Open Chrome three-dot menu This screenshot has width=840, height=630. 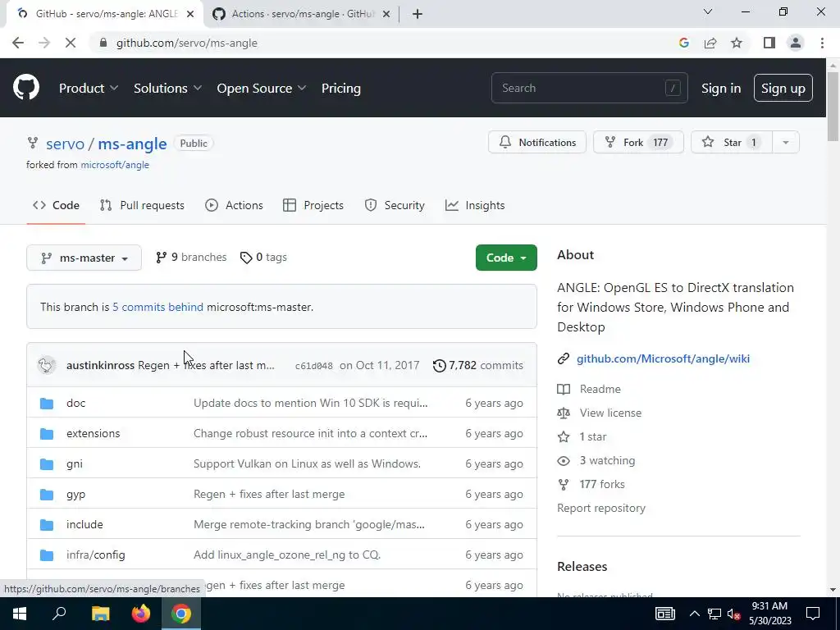(x=822, y=43)
